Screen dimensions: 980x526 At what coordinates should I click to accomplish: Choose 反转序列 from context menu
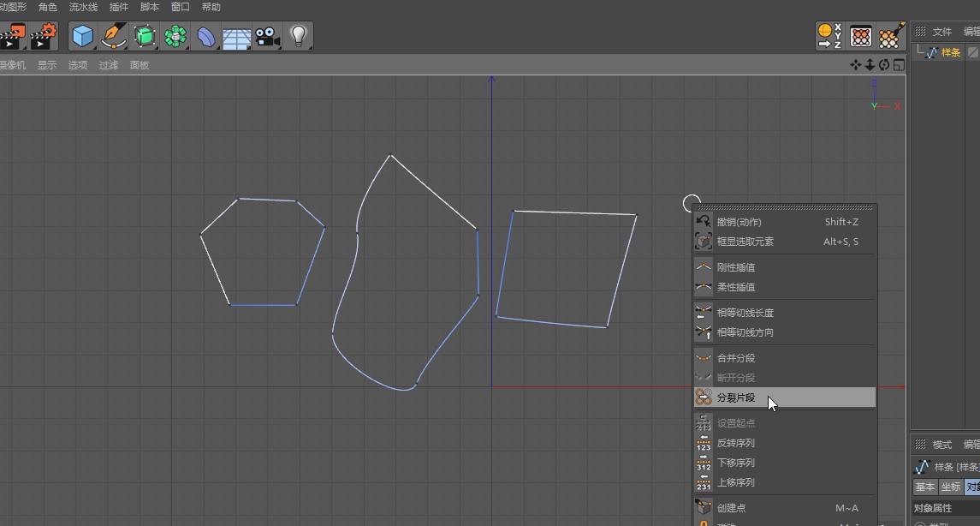pyautogui.click(x=784, y=443)
